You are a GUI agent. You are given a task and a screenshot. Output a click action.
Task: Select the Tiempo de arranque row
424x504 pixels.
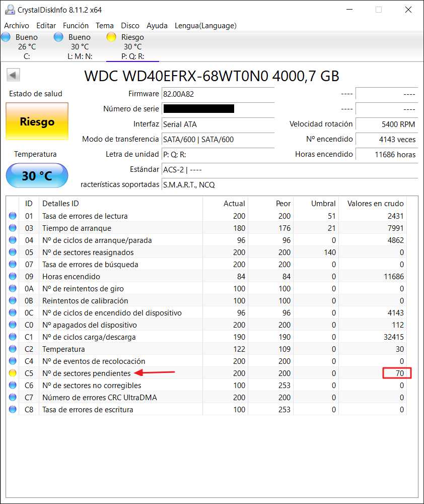(206, 228)
